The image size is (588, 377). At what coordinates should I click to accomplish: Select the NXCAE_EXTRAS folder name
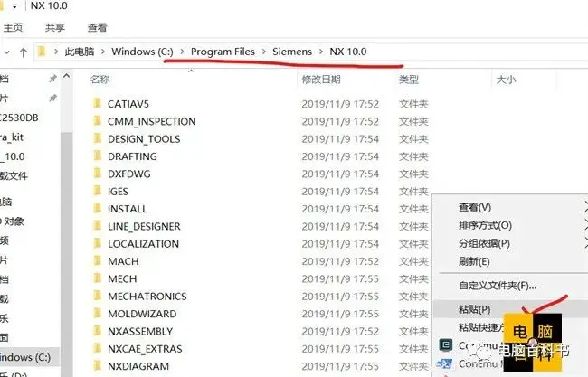[x=145, y=349]
